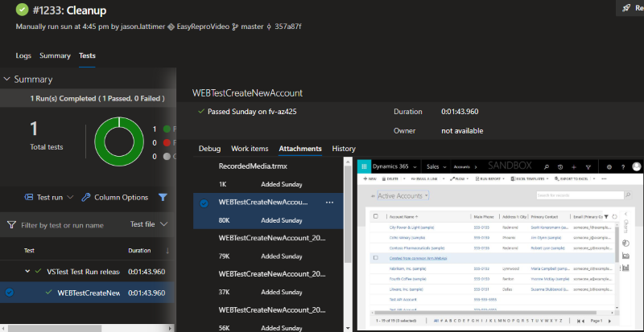Go to the next page arrow after Page 1
Screen dimensions: 644x332
point(609,321)
